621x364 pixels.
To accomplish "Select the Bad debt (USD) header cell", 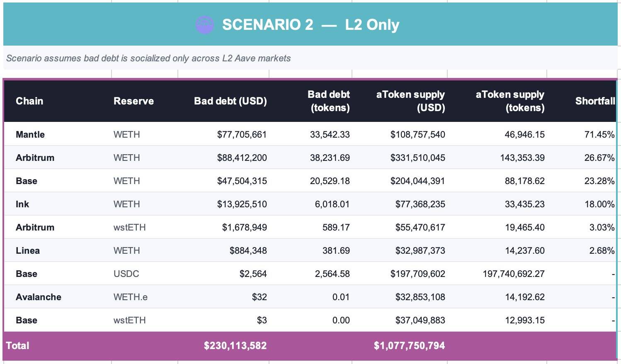I will (x=230, y=101).
